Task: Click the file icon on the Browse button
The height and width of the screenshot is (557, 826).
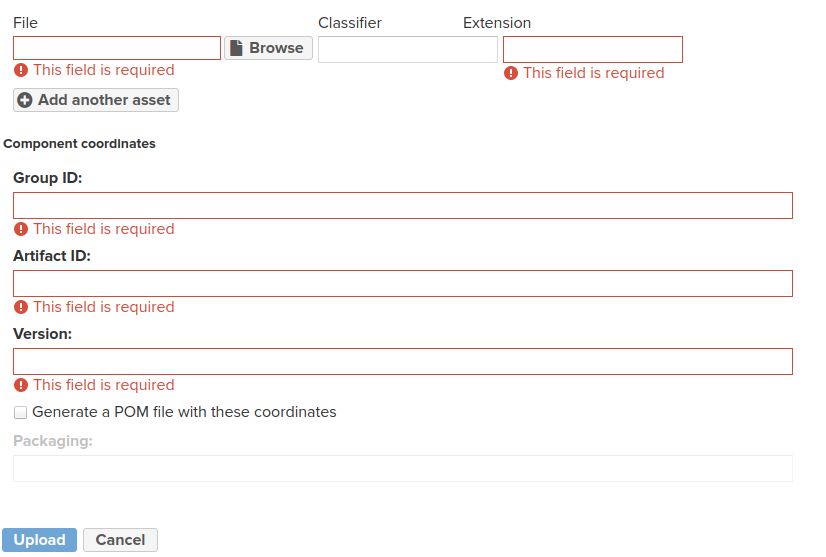Action: 237,48
